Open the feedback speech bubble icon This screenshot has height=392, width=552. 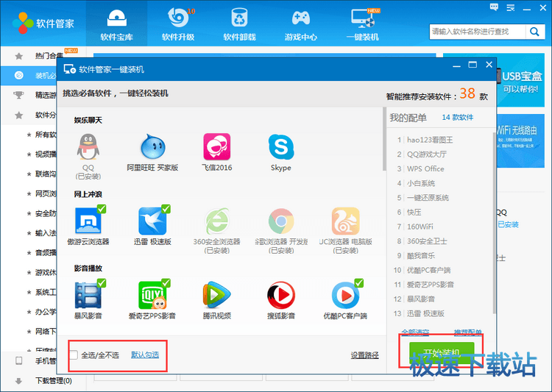pos(495,7)
